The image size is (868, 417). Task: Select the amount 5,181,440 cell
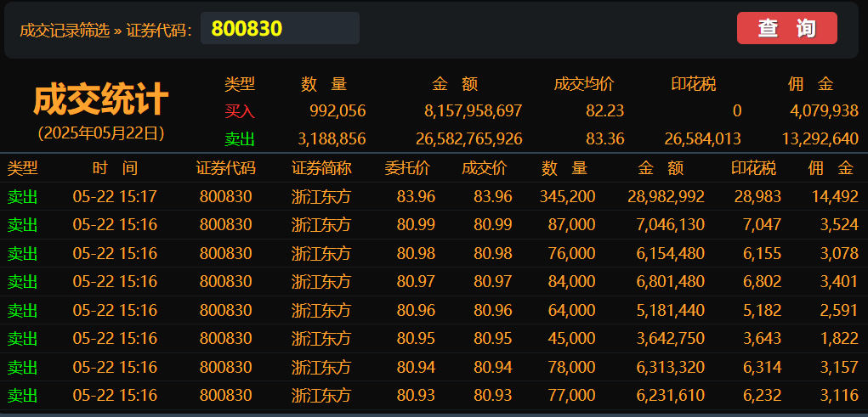[x=671, y=310]
